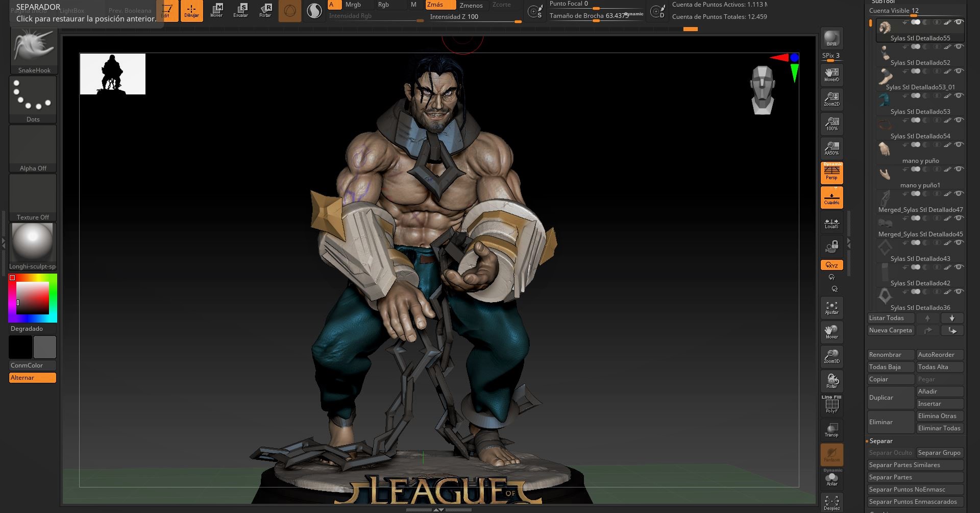
Task: Click the Despiez exploded view icon
Action: pos(831,503)
